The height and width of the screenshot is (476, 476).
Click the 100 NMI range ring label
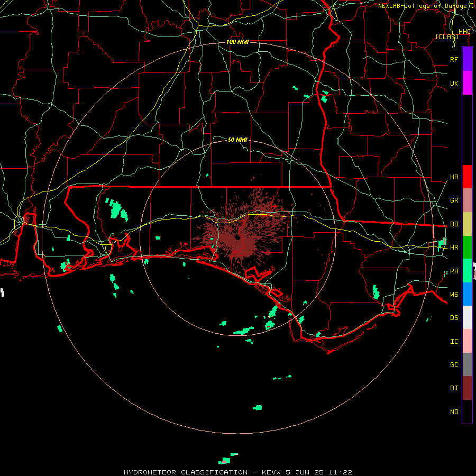pyautogui.click(x=237, y=42)
